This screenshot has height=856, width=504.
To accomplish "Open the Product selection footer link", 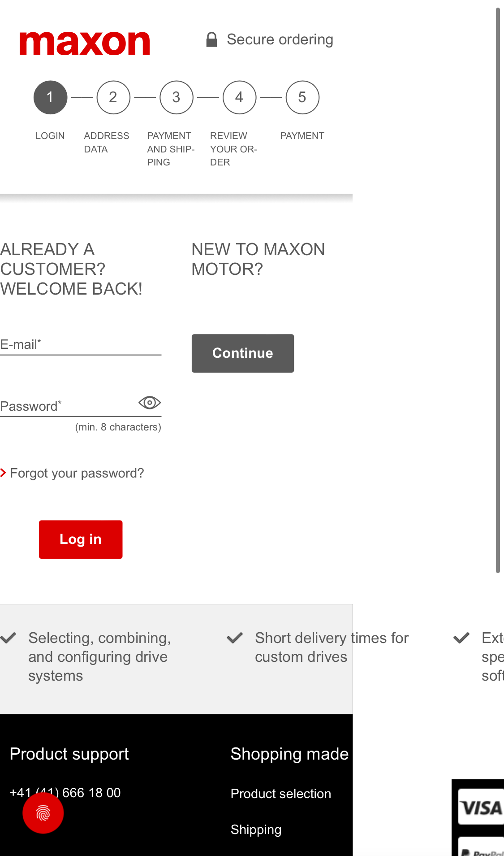I will tap(280, 794).
